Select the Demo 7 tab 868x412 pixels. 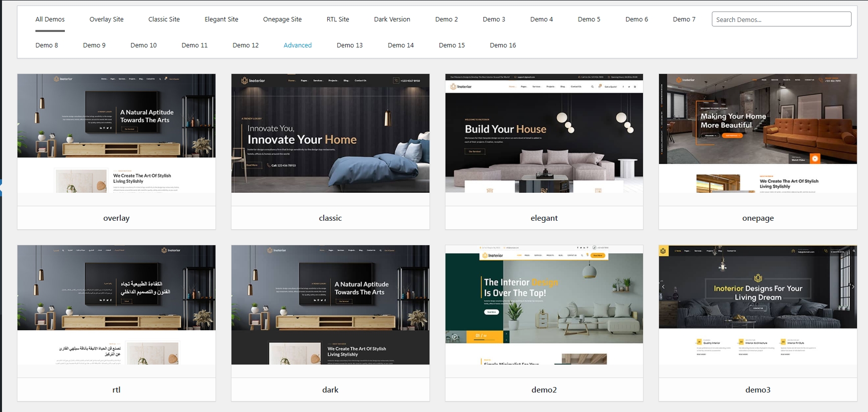pyautogui.click(x=684, y=19)
